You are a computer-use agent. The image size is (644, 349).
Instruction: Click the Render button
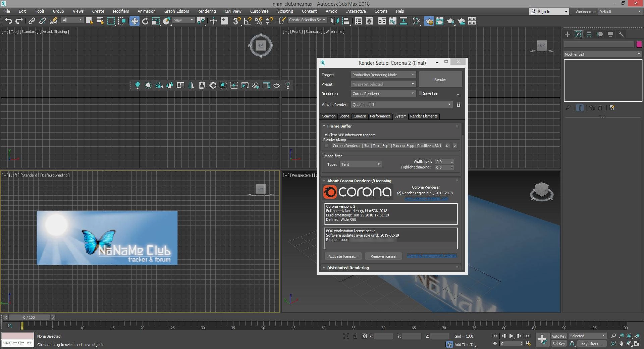click(x=440, y=80)
